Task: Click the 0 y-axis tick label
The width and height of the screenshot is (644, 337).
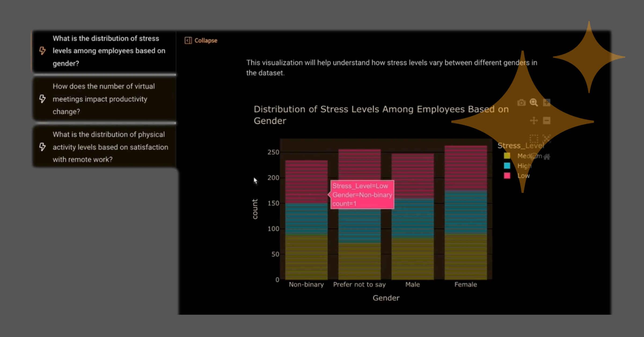Action: (277, 280)
